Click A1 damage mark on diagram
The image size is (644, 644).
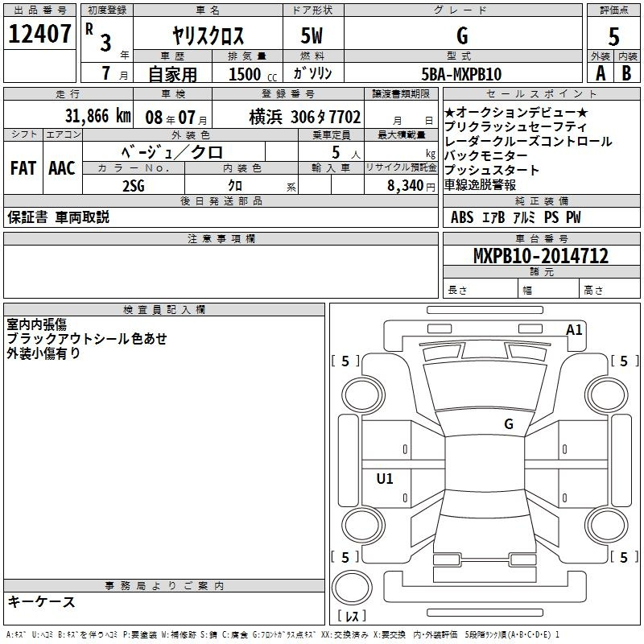(574, 330)
